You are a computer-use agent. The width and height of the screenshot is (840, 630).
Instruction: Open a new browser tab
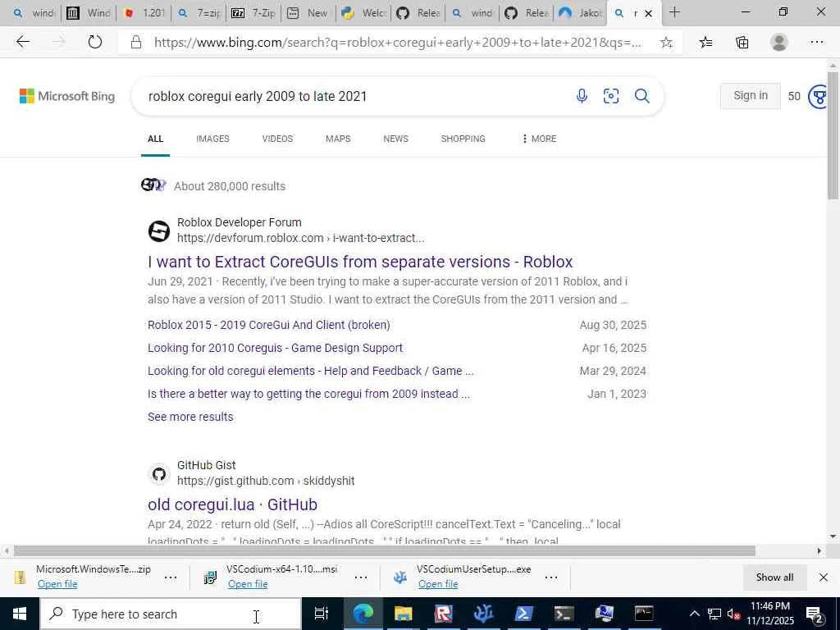point(674,12)
